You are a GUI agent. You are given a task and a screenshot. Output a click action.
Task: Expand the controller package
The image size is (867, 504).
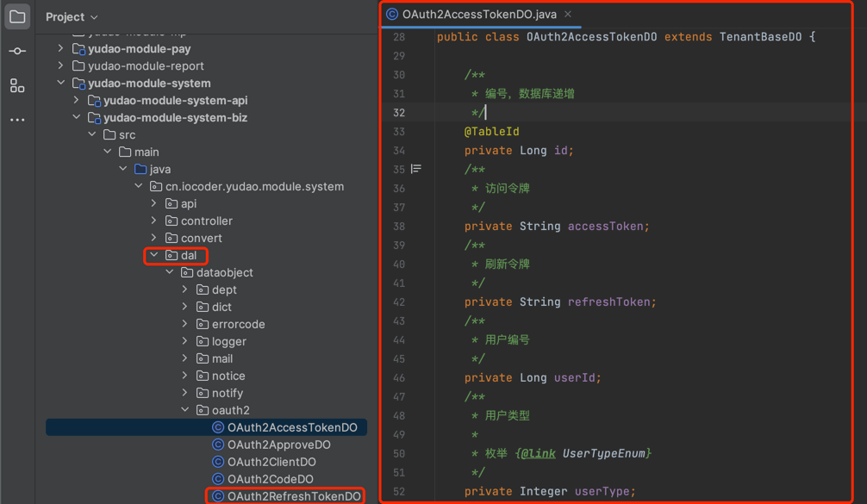click(x=154, y=221)
